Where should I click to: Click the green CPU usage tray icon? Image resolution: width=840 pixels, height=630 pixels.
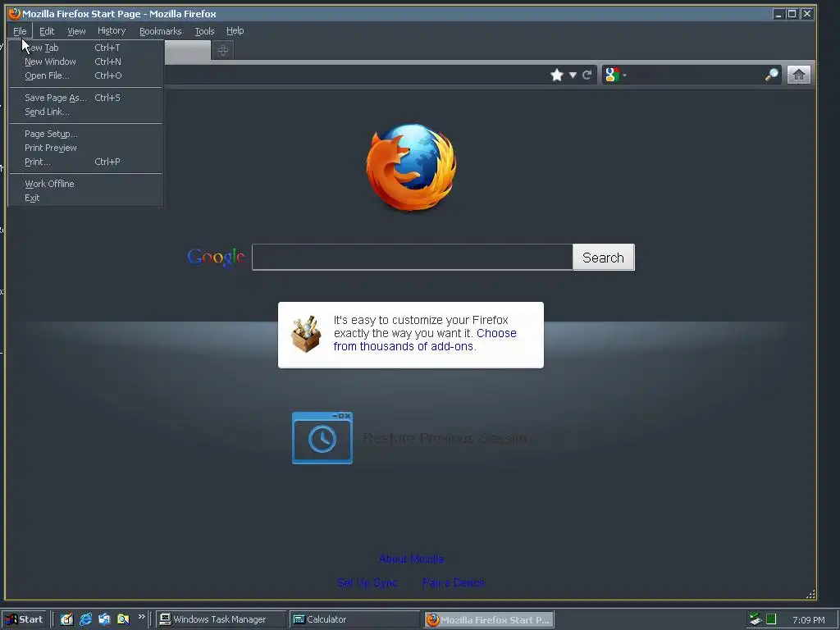pos(771,619)
